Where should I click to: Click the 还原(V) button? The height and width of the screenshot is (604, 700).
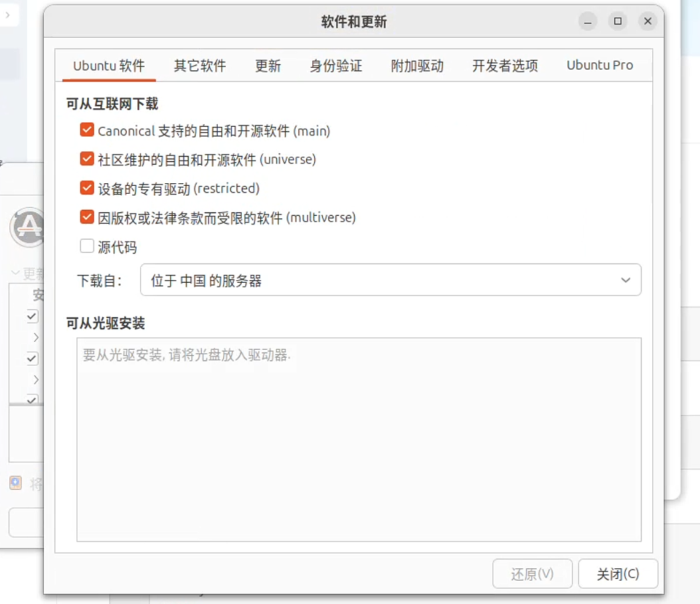tap(532, 573)
